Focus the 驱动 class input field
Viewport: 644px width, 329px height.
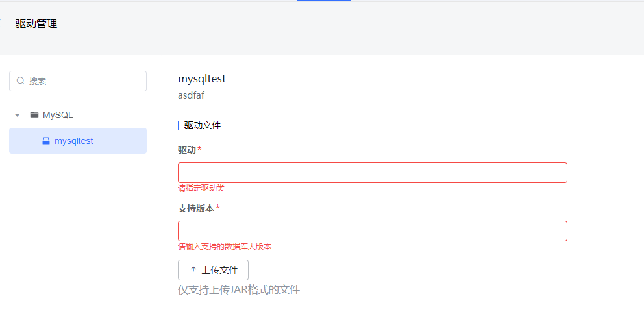pos(373,173)
